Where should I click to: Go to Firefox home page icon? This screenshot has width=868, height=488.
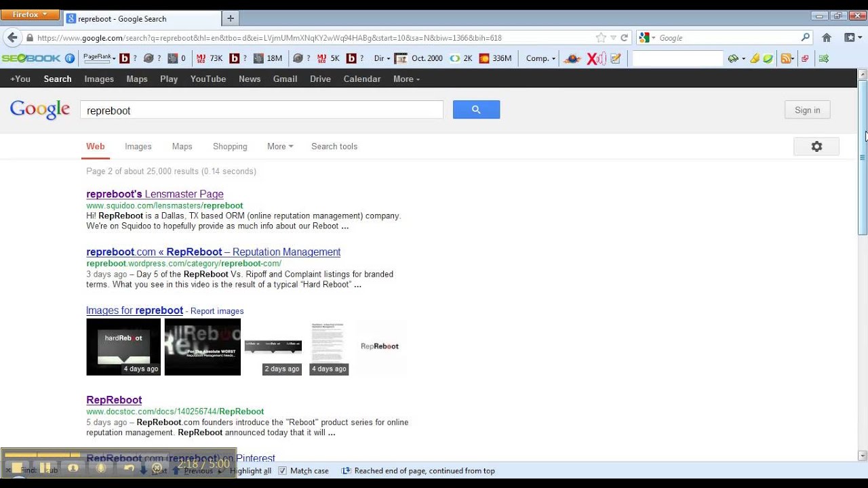[827, 38]
